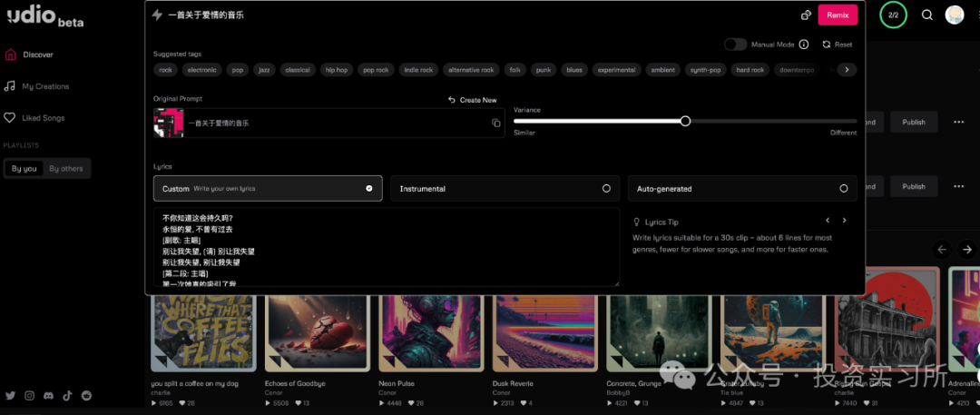
Task: Open Liked Songs in the sidebar
Action: point(34,118)
